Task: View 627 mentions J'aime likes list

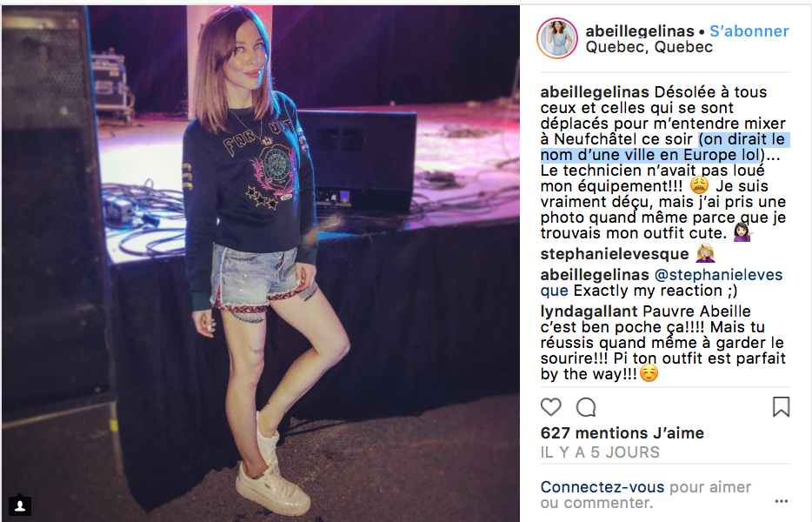Action: pos(622,433)
